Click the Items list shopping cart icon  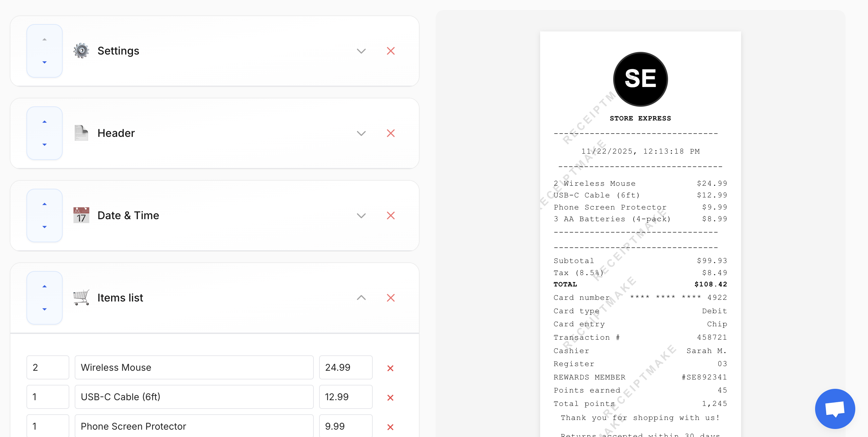(x=81, y=297)
